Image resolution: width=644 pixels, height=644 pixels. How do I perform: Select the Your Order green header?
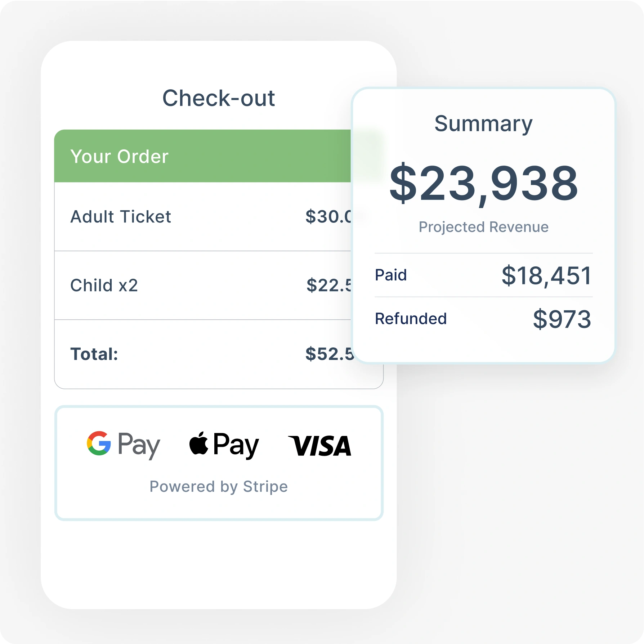click(x=202, y=156)
